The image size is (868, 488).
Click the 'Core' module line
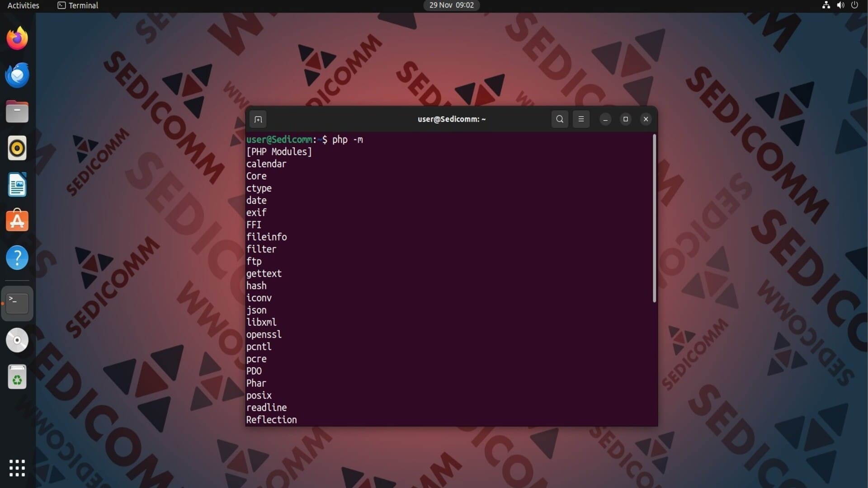click(x=256, y=176)
